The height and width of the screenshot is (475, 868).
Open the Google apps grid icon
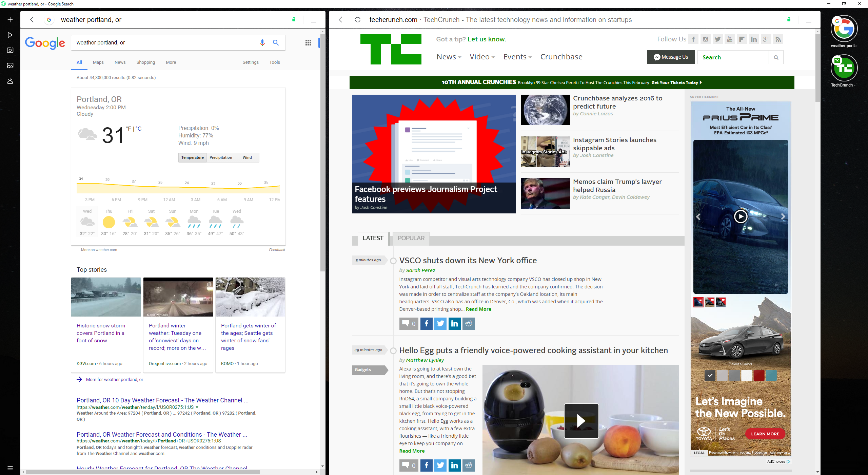click(308, 43)
